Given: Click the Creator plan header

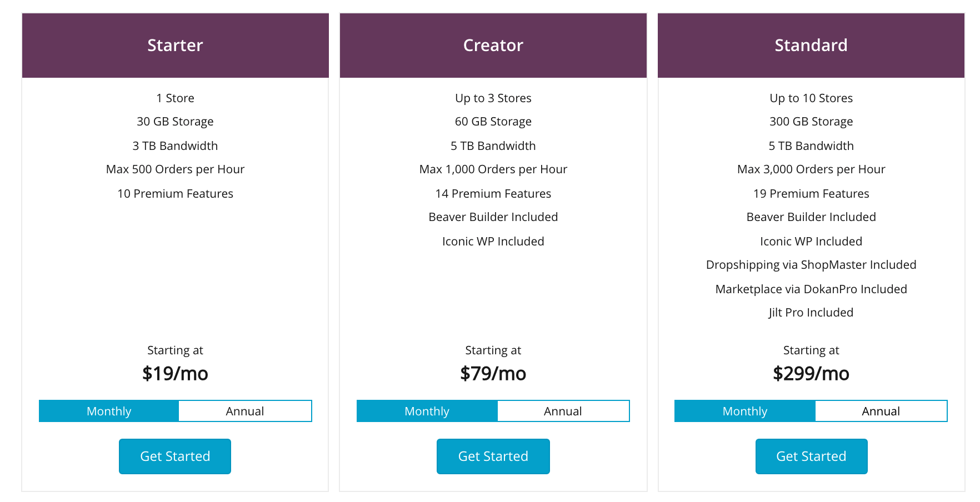Looking at the screenshot, I should pyautogui.click(x=493, y=45).
